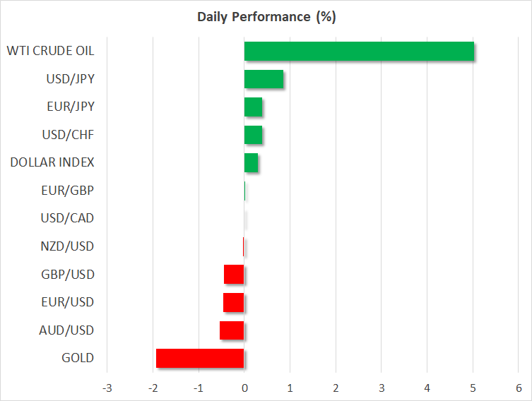Select the USD/CHF green bar
532x401 pixels.
[x=253, y=135]
